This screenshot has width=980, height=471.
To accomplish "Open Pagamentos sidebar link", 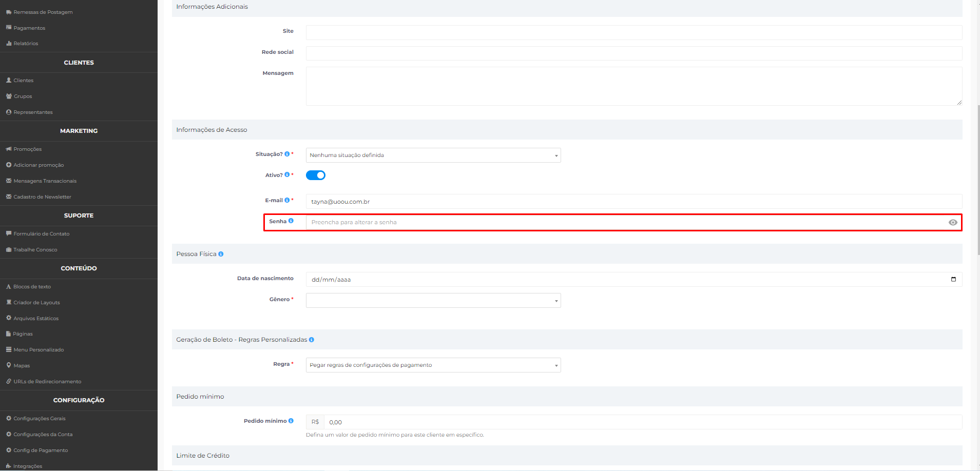I will click(x=29, y=28).
